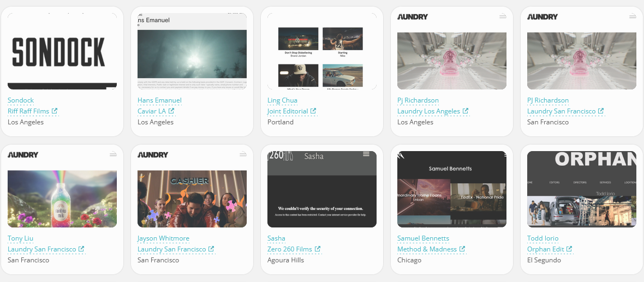Open the Jayson Whitmore name link
The image size is (644, 282).
[164, 238]
